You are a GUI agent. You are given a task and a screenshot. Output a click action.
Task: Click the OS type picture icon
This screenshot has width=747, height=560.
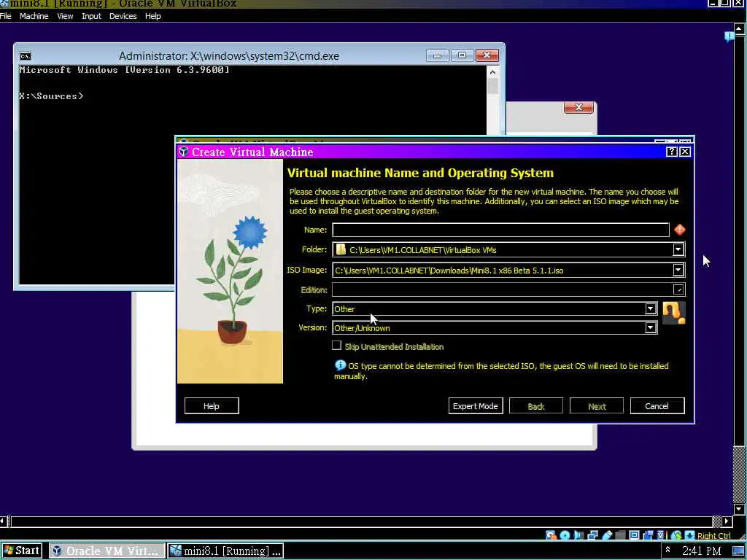coord(673,313)
